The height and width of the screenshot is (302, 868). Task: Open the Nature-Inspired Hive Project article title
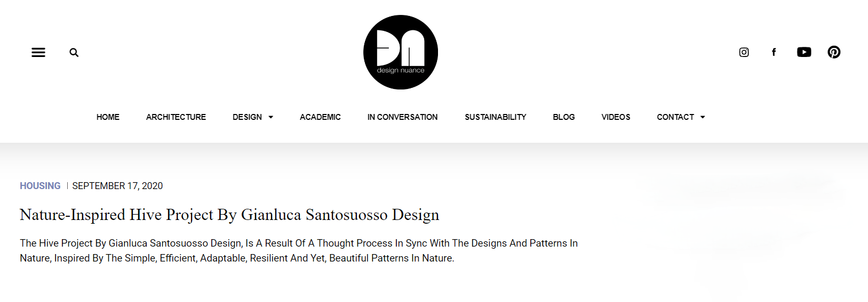[x=229, y=215]
